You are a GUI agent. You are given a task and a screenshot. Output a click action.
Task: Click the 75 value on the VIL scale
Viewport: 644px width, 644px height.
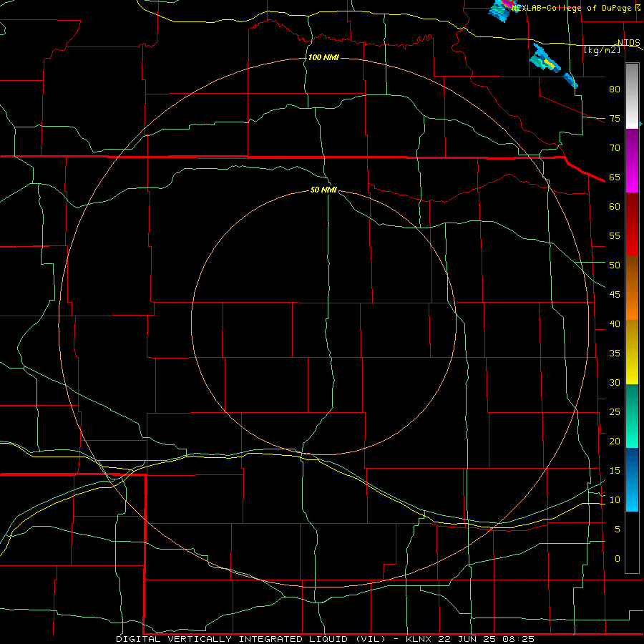pos(615,119)
